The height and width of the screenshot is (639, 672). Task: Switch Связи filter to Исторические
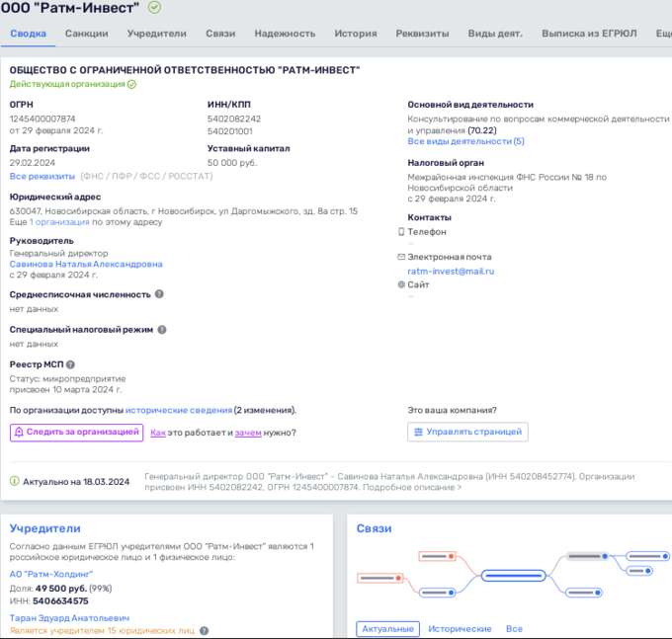coord(460,628)
